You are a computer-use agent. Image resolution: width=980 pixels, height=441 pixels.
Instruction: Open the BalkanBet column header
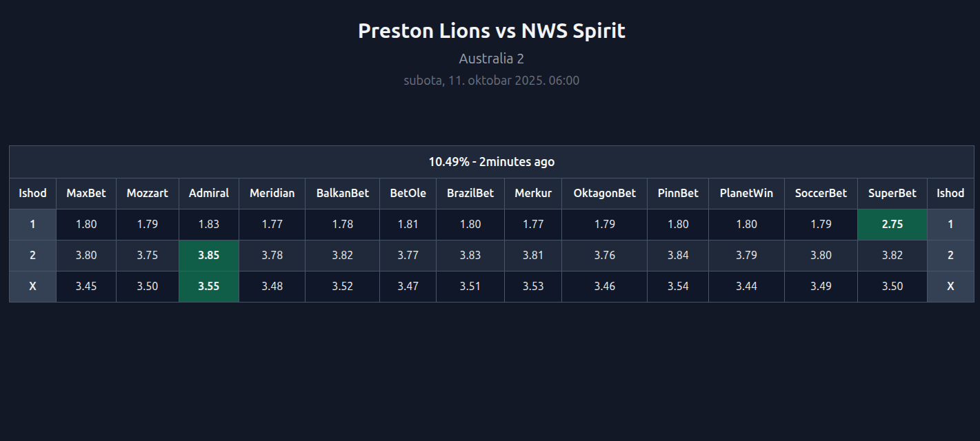[x=342, y=193]
